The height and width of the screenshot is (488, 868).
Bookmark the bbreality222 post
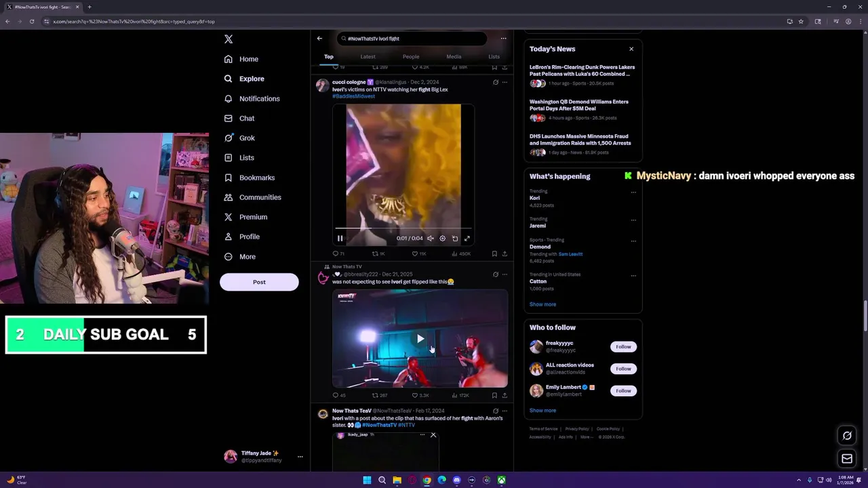click(x=494, y=395)
